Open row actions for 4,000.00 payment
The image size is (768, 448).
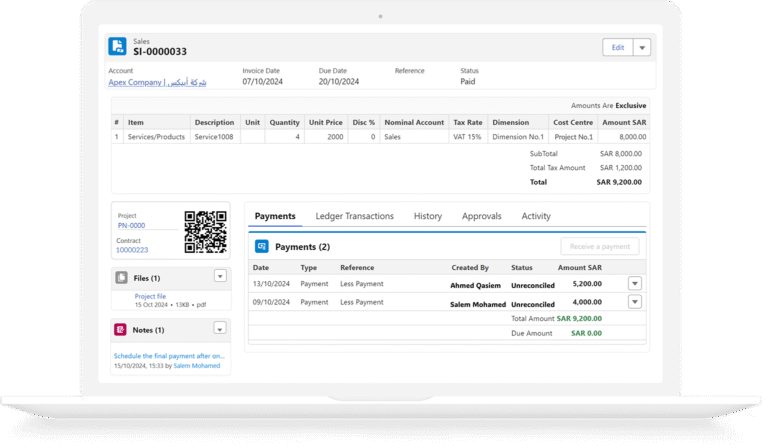coord(634,301)
